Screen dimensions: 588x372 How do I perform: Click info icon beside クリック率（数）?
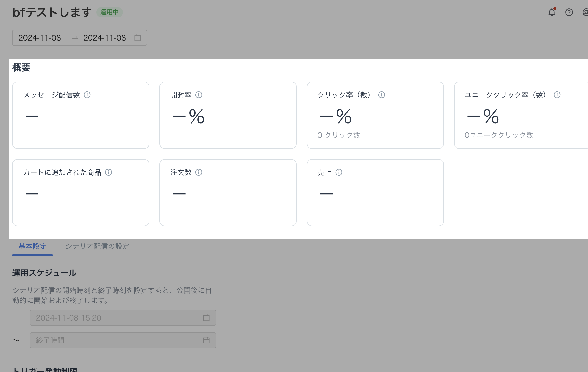pyautogui.click(x=381, y=95)
